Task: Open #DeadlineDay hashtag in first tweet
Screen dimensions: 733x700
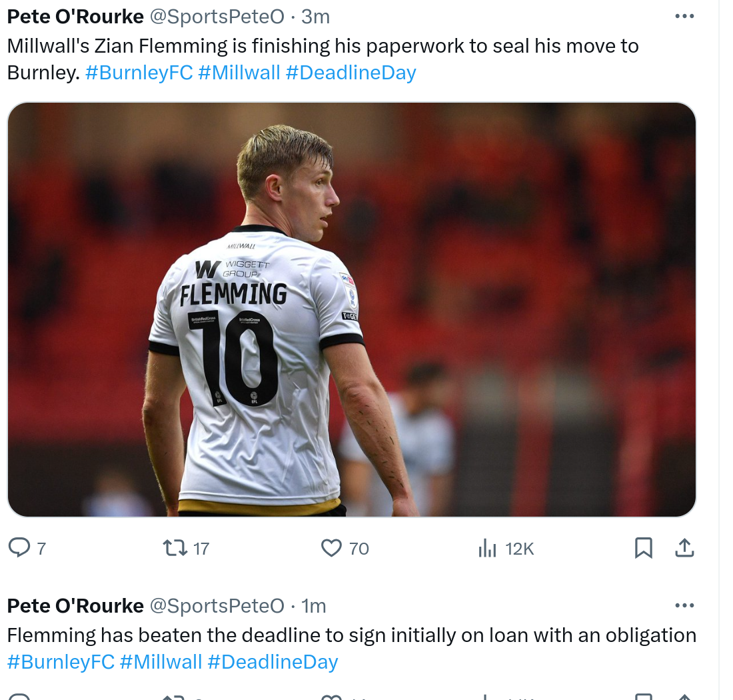Action: click(x=351, y=73)
